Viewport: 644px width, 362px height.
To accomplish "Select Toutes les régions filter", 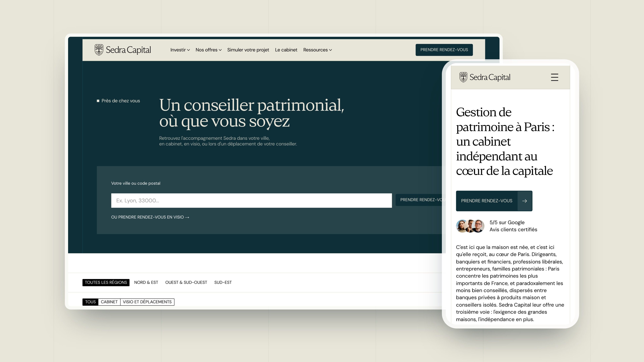I will point(106,282).
